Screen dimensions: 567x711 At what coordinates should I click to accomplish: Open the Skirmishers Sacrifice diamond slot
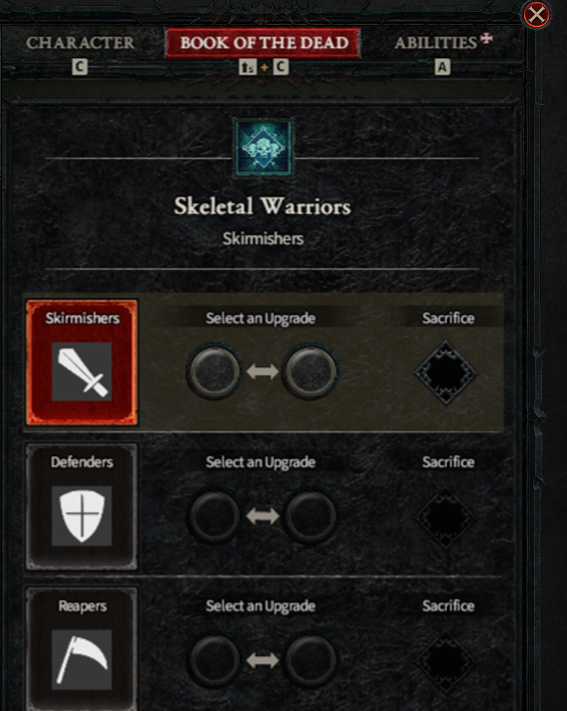coord(445,372)
